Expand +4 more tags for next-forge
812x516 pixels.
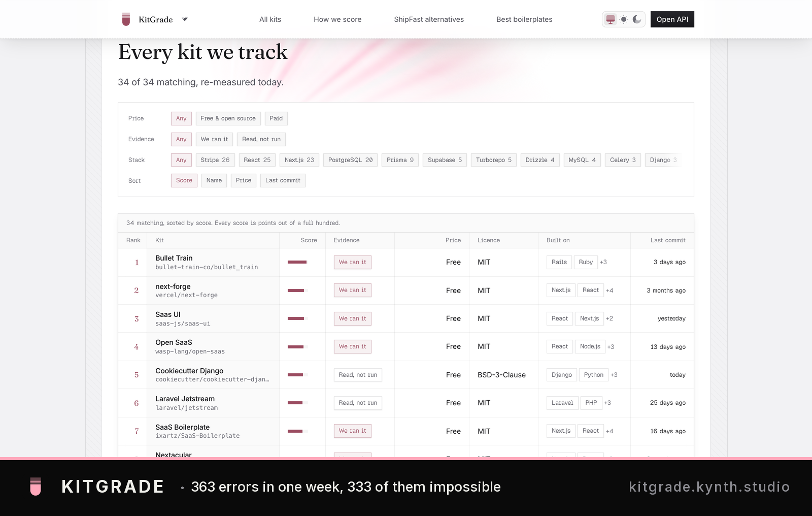[x=610, y=291]
